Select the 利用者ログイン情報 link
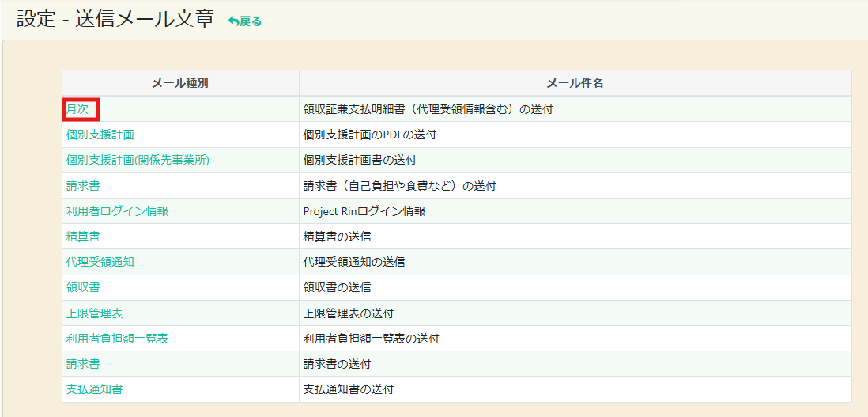The image size is (868, 417). click(117, 211)
